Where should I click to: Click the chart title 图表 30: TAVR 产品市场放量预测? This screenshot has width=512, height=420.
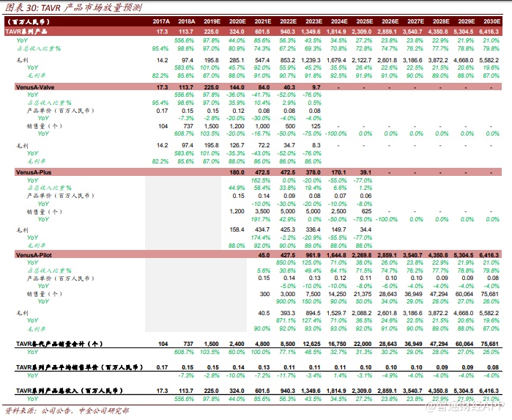point(73,7)
